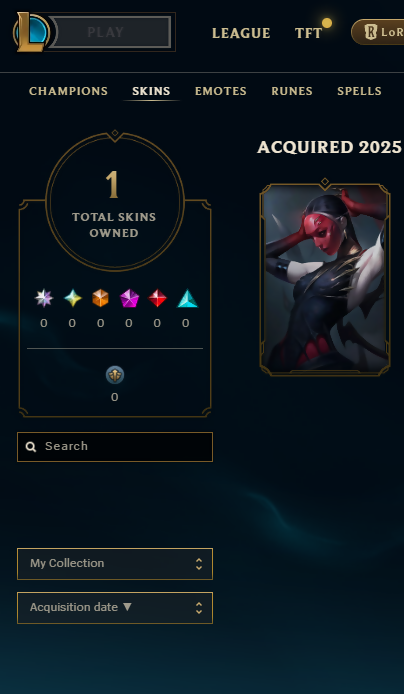The width and height of the screenshot is (404, 694).
Task: Click the League of Legends logo icon
Action: (31, 32)
